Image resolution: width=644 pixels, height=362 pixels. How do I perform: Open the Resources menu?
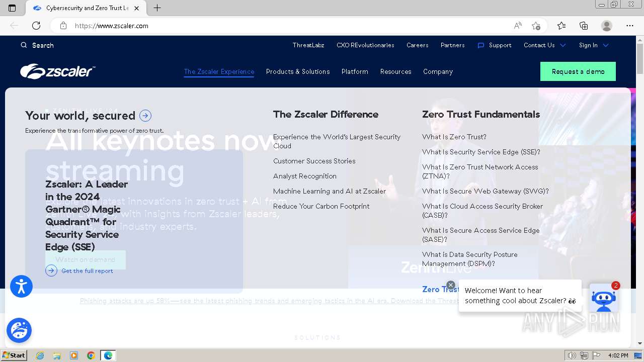coord(396,71)
